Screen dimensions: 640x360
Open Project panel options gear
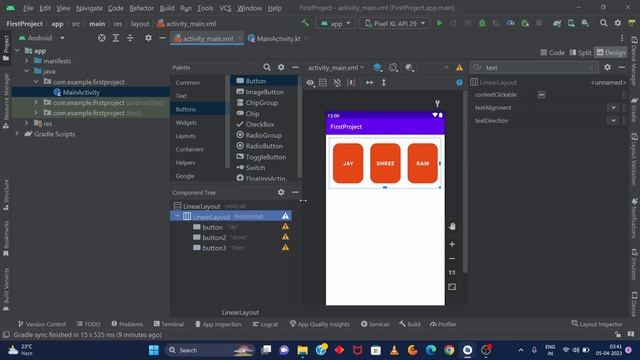(x=148, y=38)
